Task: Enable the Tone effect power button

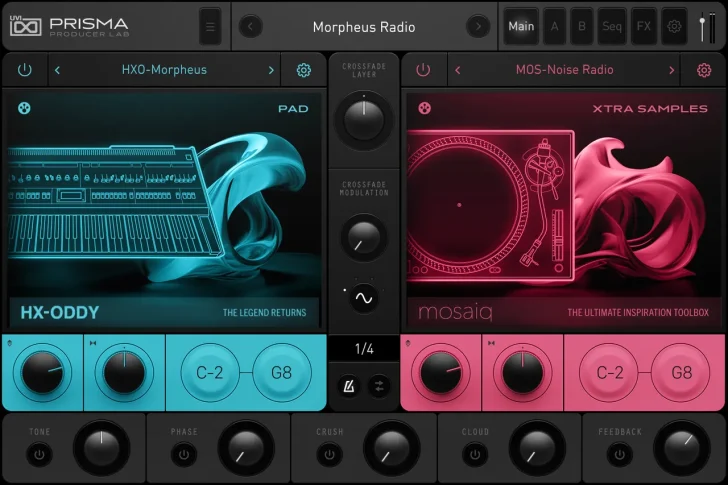Action: (x=39, y=455)
